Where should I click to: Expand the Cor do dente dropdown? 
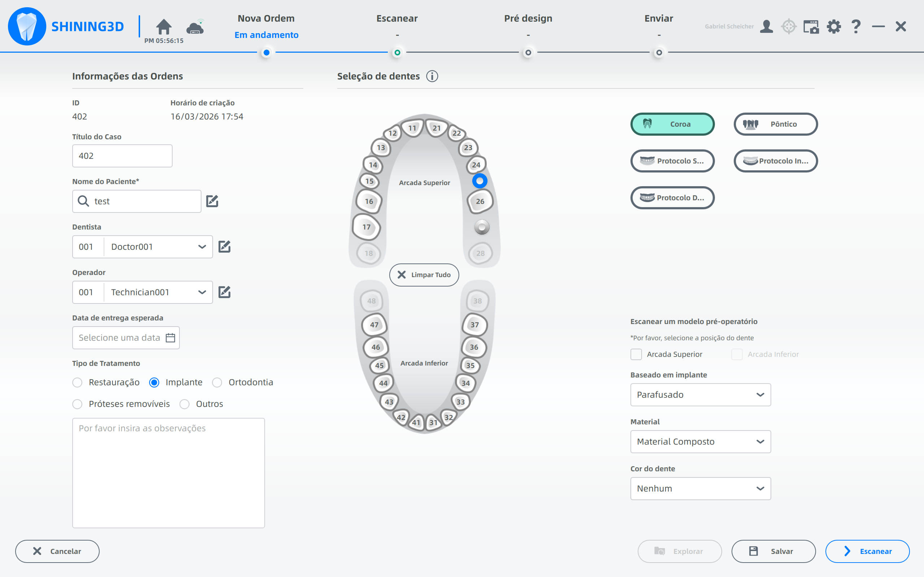[x=700, y=489]
